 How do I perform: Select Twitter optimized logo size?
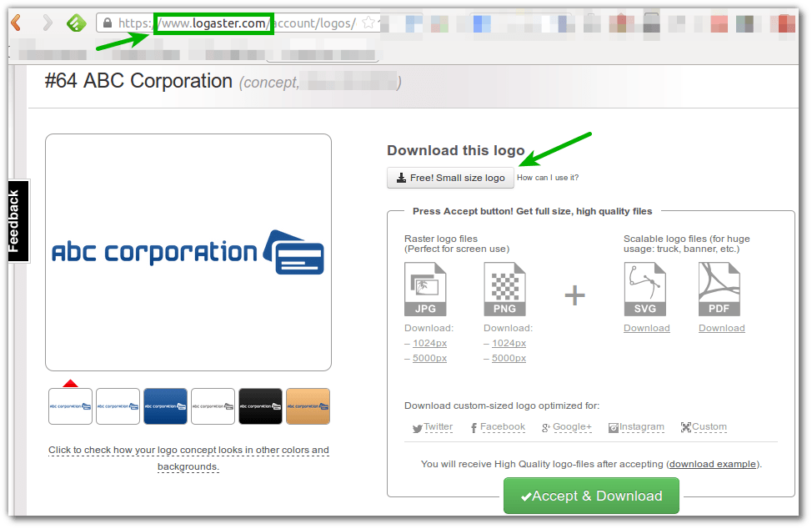(x=439, y=426)
